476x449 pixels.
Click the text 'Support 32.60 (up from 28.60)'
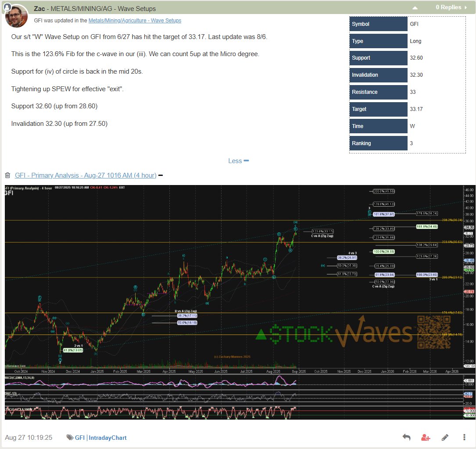point(54,106)
